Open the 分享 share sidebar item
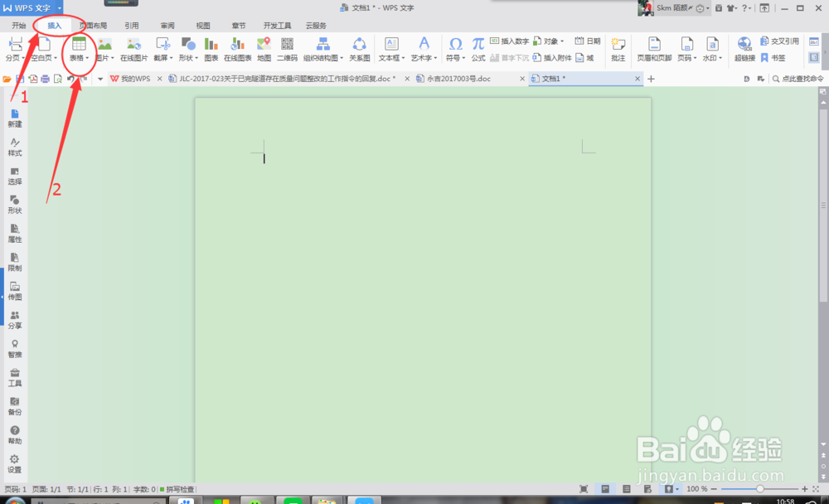829x504 pixels. click(15, 320)
